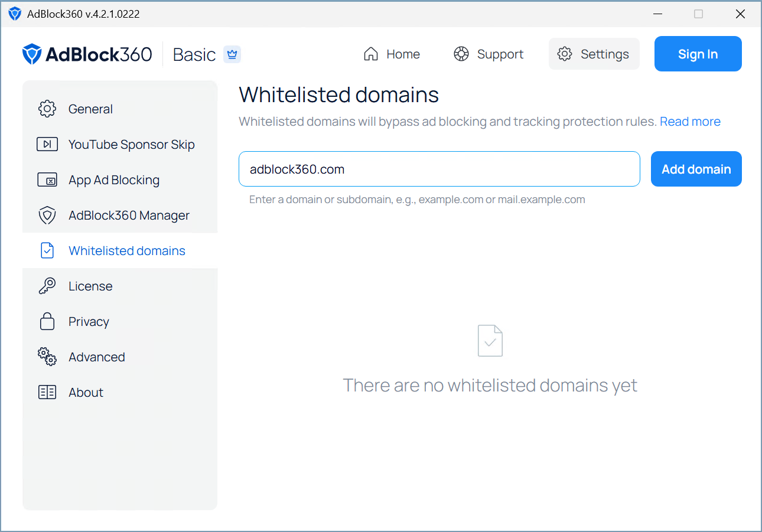Open the About section

point(120,392)
